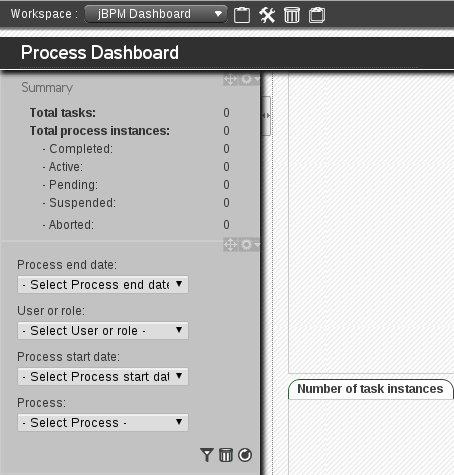Select the Number of task instances tab
This screenshot has height=475, width=454.
(x=370, y=389)
